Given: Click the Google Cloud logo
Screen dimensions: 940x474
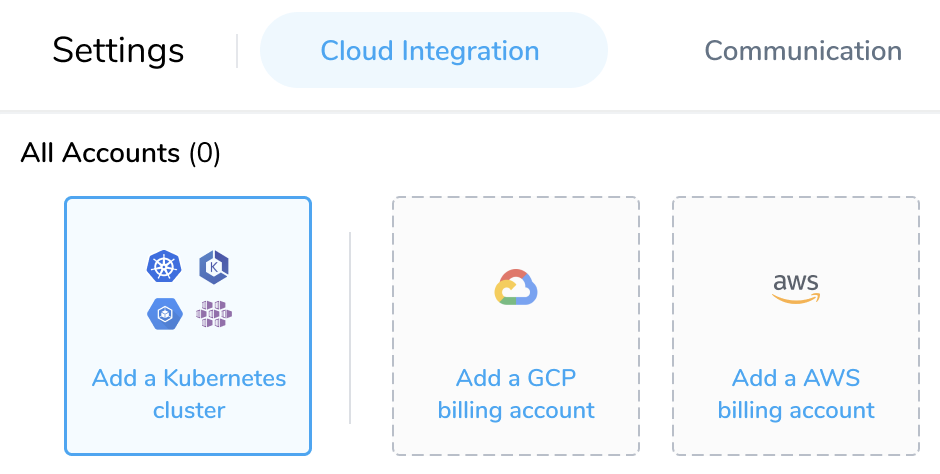Looking at the screenshot, I should (x=516, y=288).
